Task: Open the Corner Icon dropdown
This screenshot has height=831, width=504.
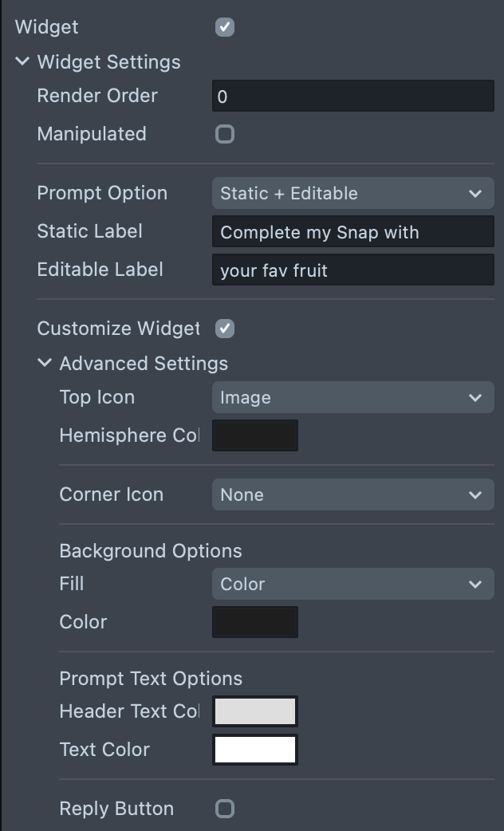Action: pyautogui.click(x=352, y=494)
